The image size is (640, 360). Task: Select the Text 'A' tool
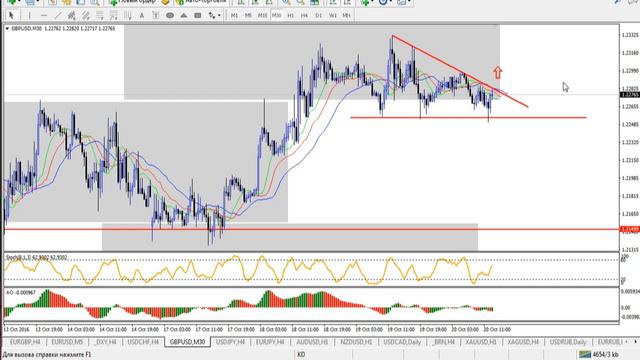[x=142, y=16]
